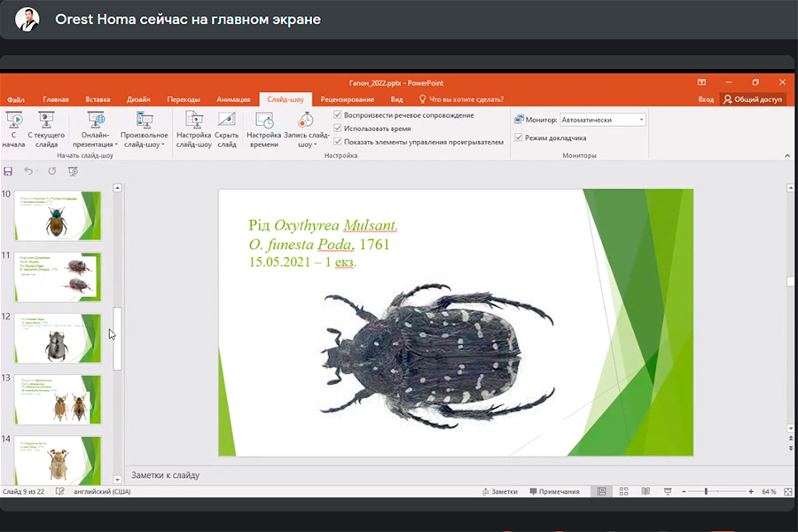Toggle 'Режим докладчика' checkbox
This screenshot has height=532, width=798.
click(x=519, y=138)
